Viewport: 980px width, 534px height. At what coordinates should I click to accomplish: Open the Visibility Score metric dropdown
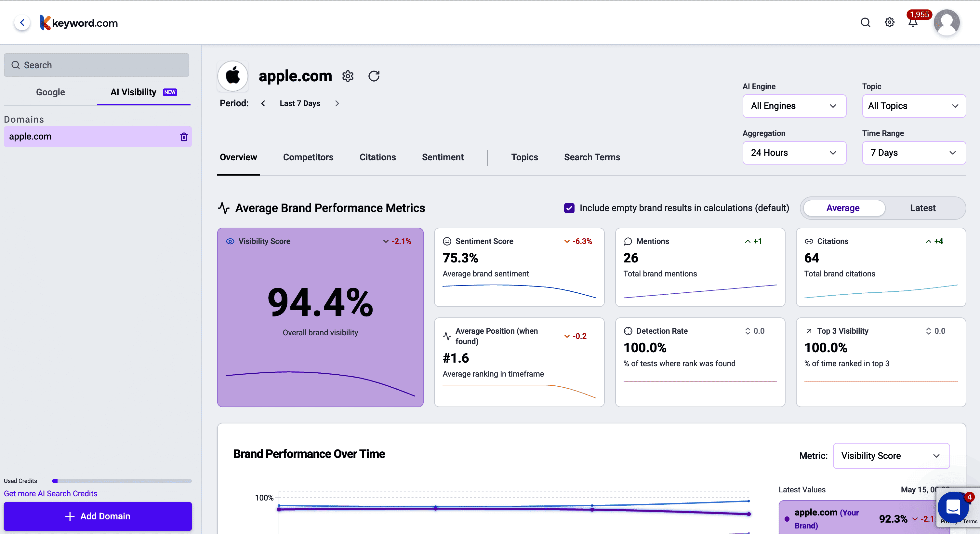891,456
